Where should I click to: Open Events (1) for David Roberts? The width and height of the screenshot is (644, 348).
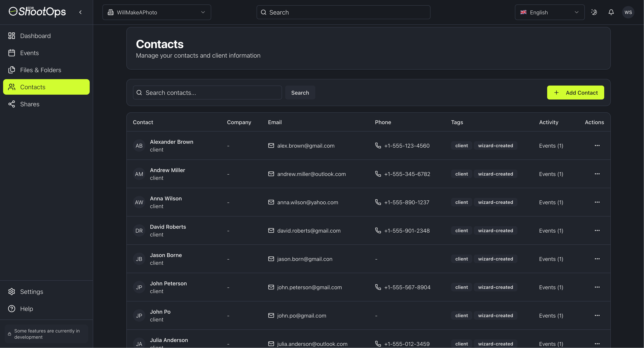point(551,231)
